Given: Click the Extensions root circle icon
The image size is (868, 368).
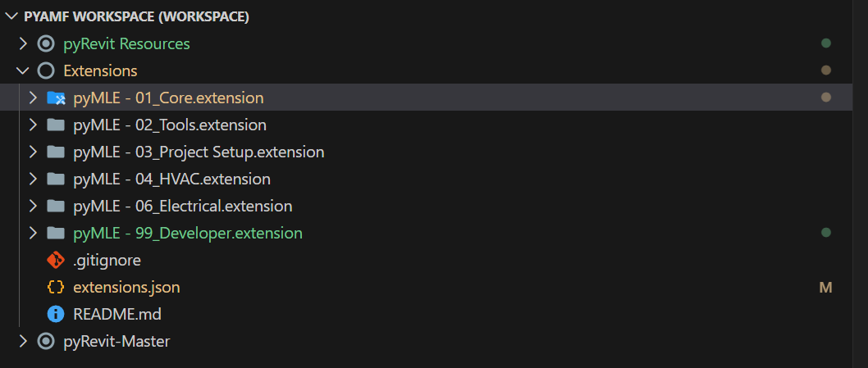Looking at the screenshot, I should pos(46,70).
